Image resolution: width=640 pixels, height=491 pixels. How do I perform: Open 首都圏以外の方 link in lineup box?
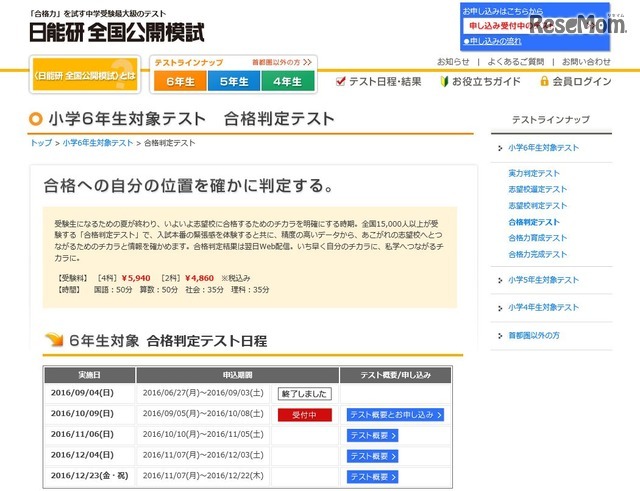282,62
